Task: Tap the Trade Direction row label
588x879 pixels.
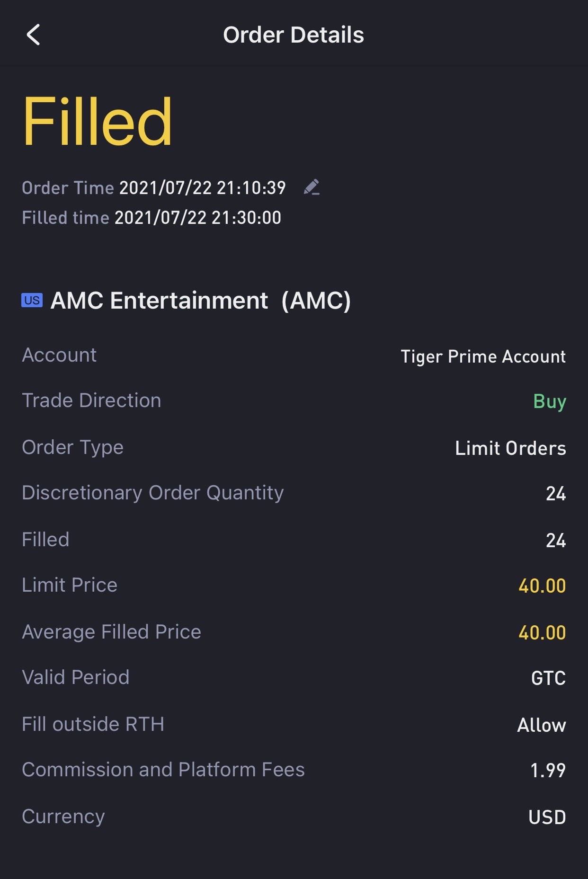Action: point(92,400)
